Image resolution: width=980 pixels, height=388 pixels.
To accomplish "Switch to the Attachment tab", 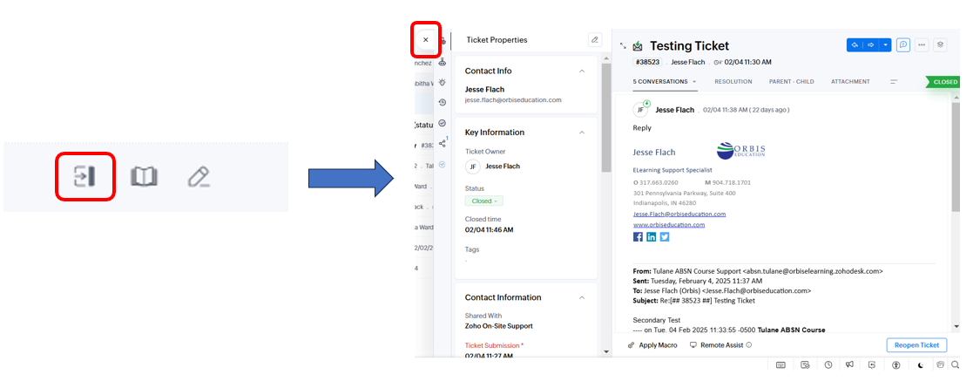I will [850, 82].
